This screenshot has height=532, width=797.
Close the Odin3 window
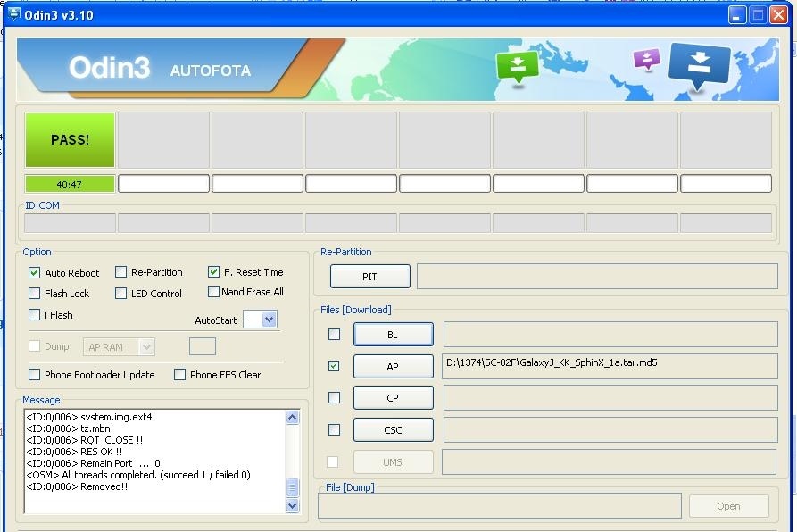[778, 15]
